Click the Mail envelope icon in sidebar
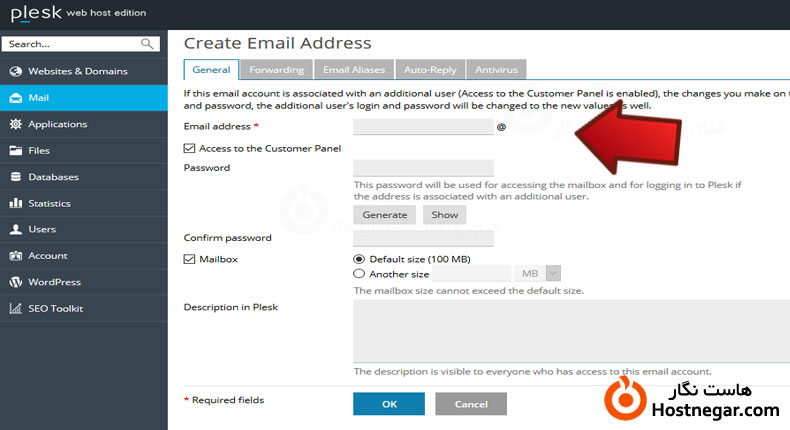This screenshot has height=430, width=790. (x=16, y=98)
